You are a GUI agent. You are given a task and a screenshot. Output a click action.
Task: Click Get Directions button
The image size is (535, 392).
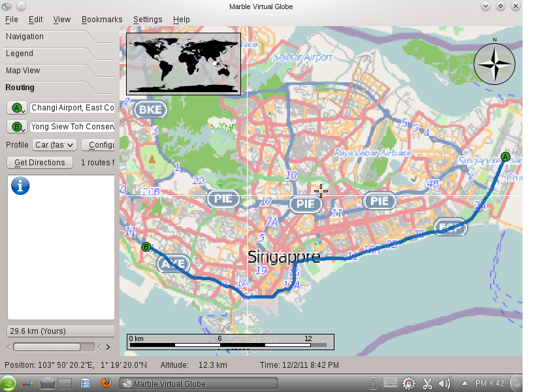coord(40,163)
